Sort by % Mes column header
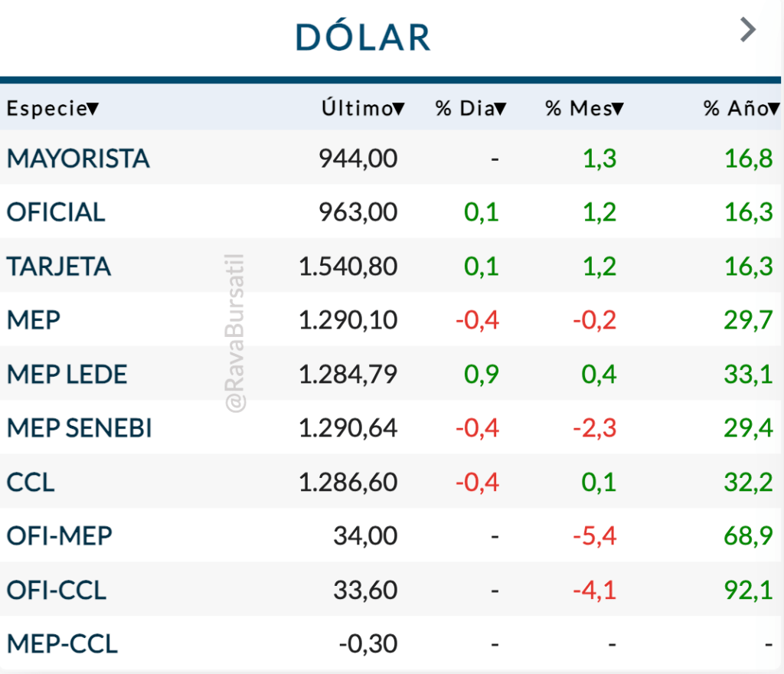The image size is (784, 674). tap(584, 110)
